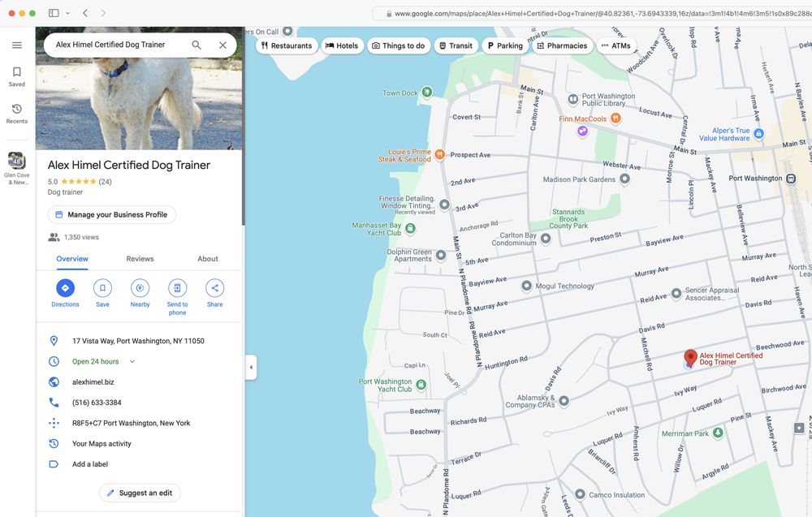Switch to the About tab

208,259
